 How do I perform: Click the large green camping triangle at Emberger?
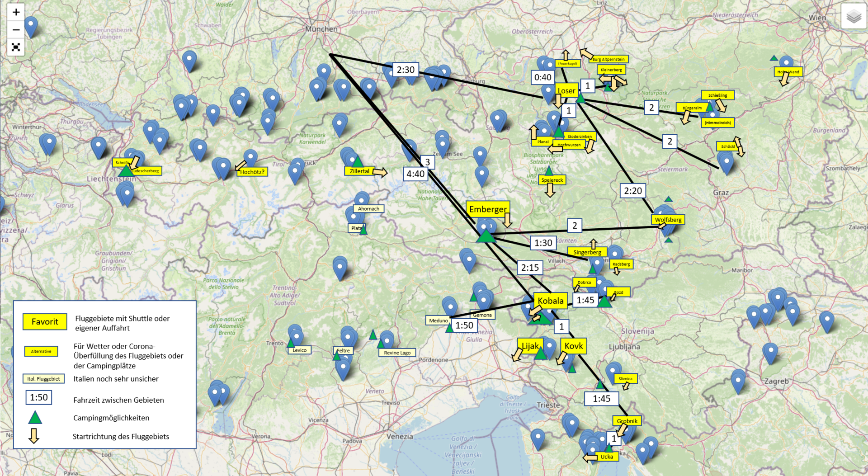[486, 236]
